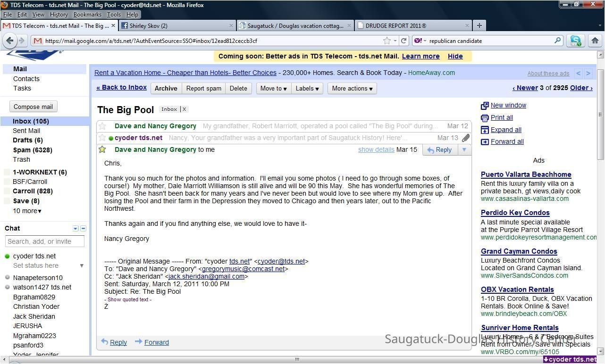Click the Forward all icon
This screenshot has width=605, height=364.
(x=485, y=142)
